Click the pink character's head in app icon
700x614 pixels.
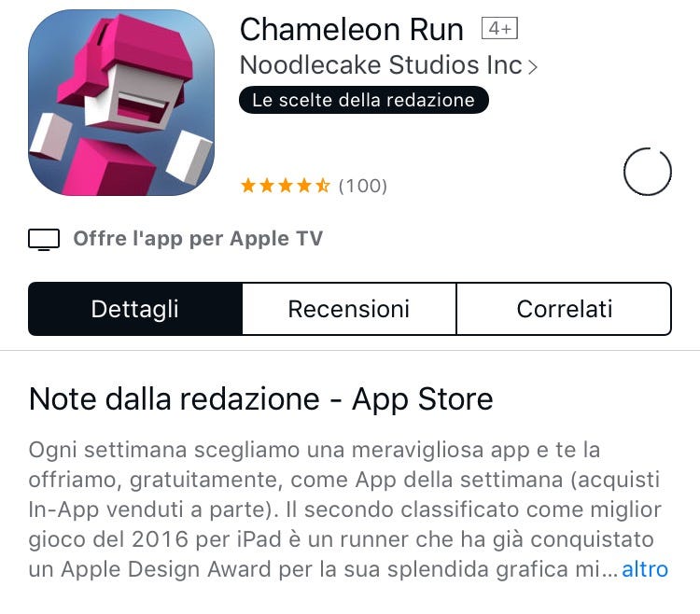tap(132, 76)
